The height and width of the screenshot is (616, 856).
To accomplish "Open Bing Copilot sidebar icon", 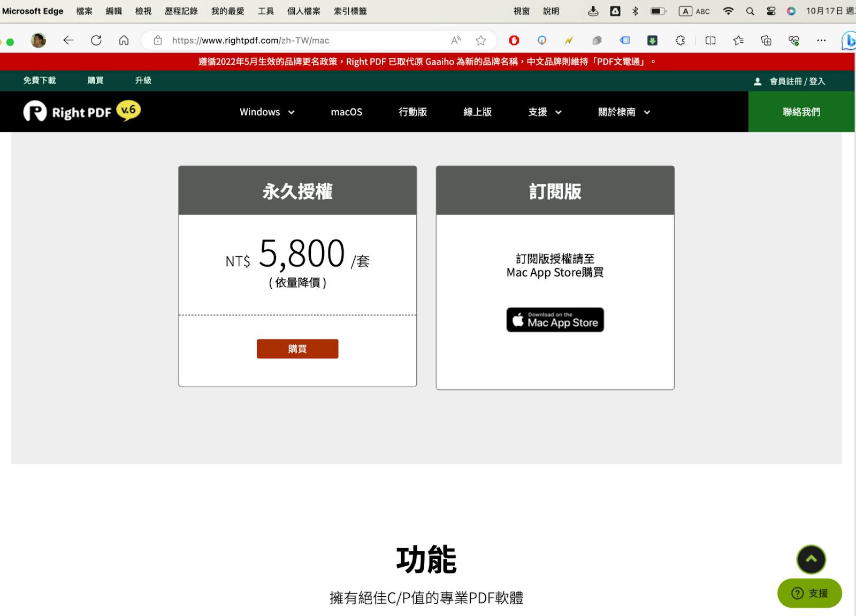I will 849,41.
